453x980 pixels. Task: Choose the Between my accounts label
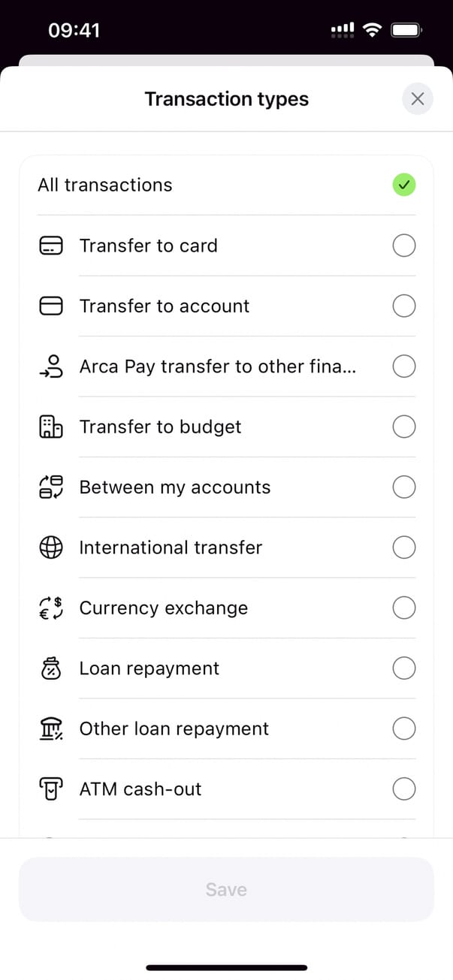174,487
